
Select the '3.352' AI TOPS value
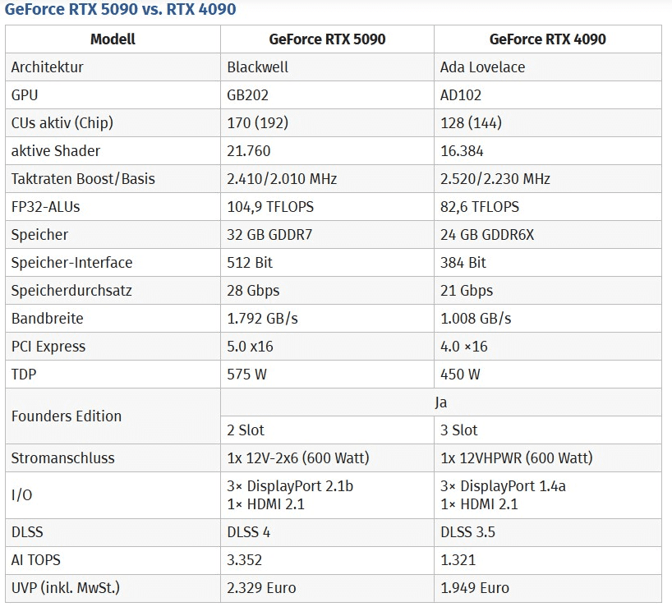[244, 559]
